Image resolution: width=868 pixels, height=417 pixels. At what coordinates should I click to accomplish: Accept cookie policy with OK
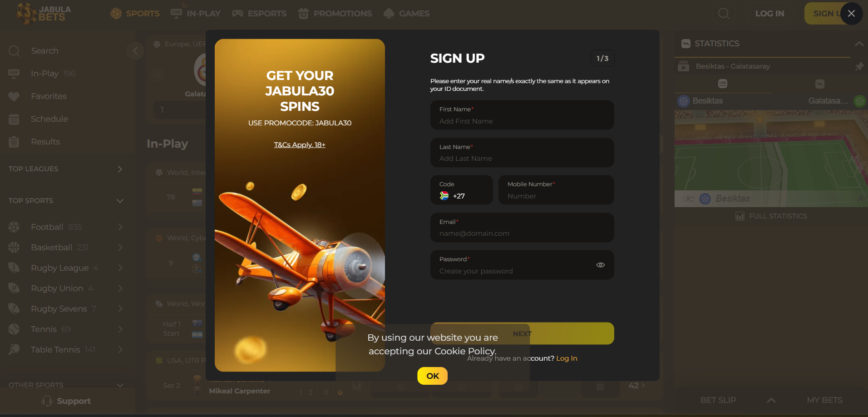coord(432,376)
